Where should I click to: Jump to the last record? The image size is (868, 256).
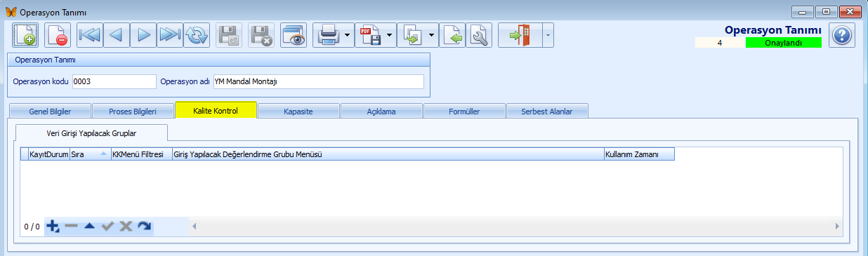(170, 34)
